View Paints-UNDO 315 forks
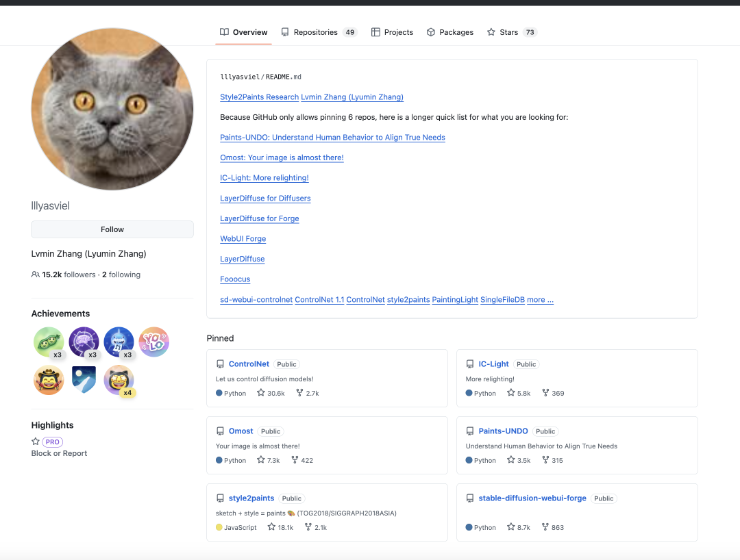The image size is (740, 560). (x=553, y=460)
